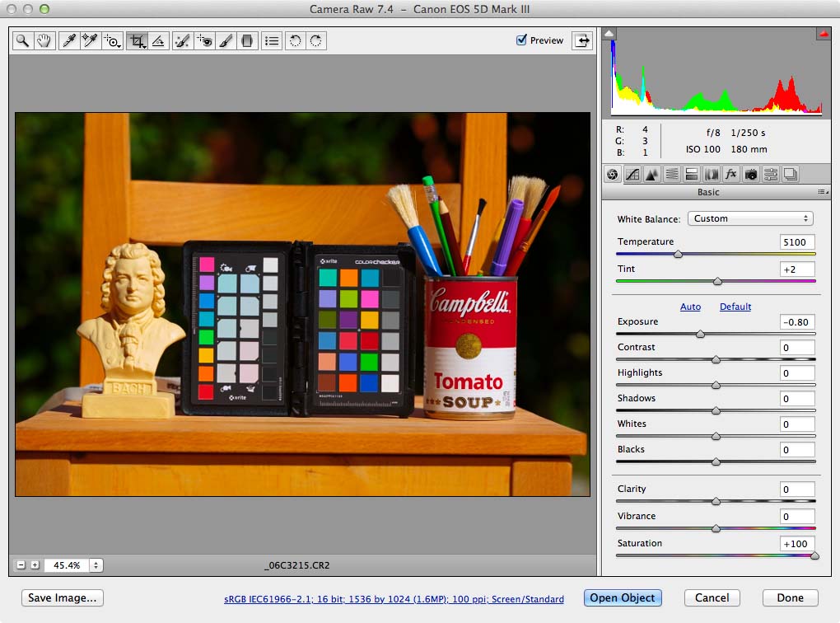Viewport: 840px width, 623px height.
Task: Select the Crop tool
Action: [138, 40]
